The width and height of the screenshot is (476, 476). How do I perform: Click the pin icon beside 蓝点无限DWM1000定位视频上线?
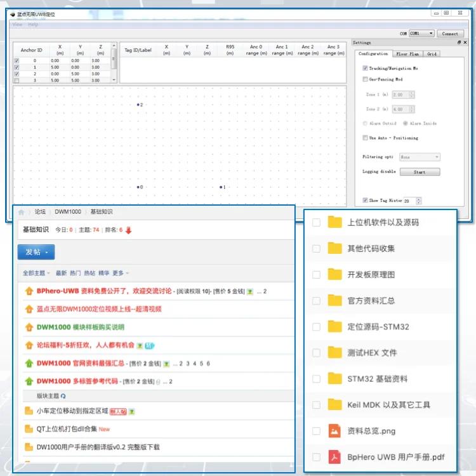(29, 309)
